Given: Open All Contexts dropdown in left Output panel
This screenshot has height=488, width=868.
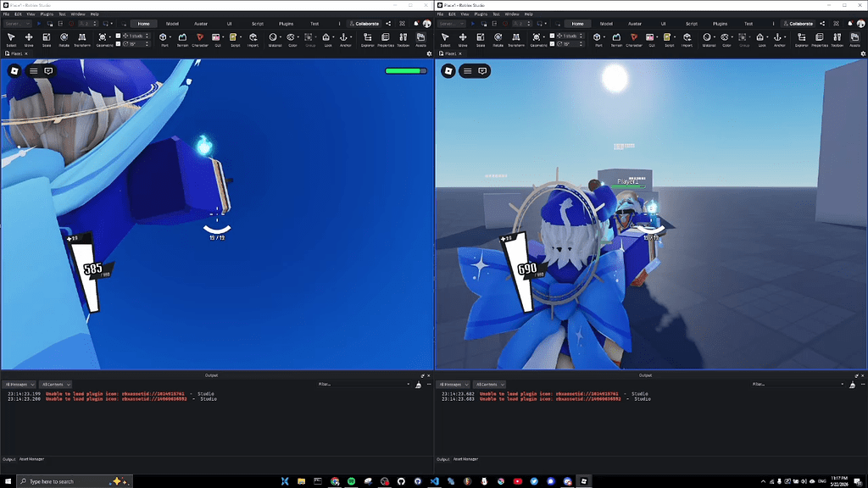Looking at the screenshot, I should (x=55, y=385).
